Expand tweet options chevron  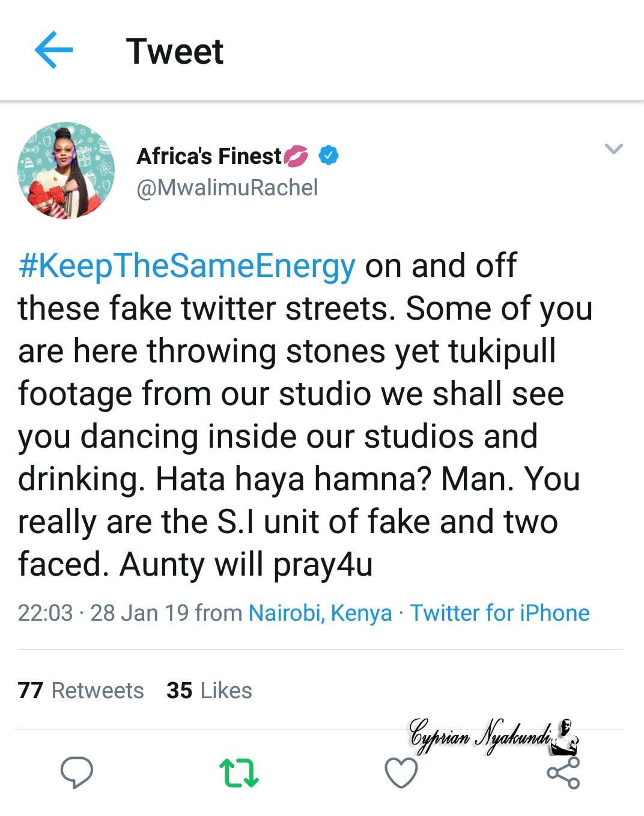(613, 148)
